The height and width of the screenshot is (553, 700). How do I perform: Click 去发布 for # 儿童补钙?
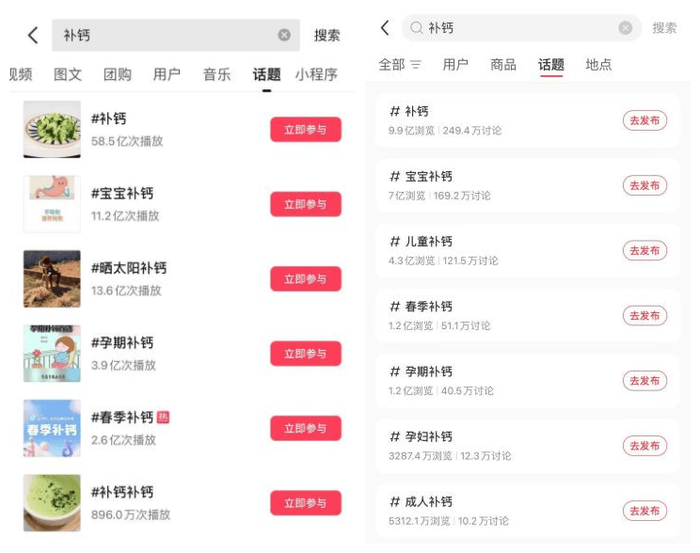(x=645, y=250)
